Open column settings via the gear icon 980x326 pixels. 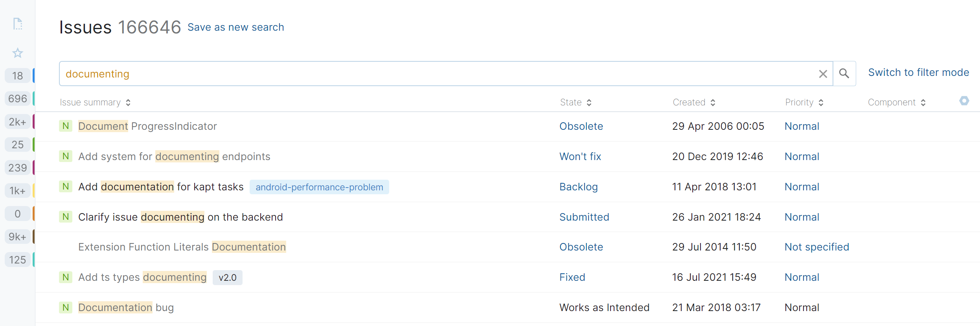pyautogui.click(x=965, y=101)
